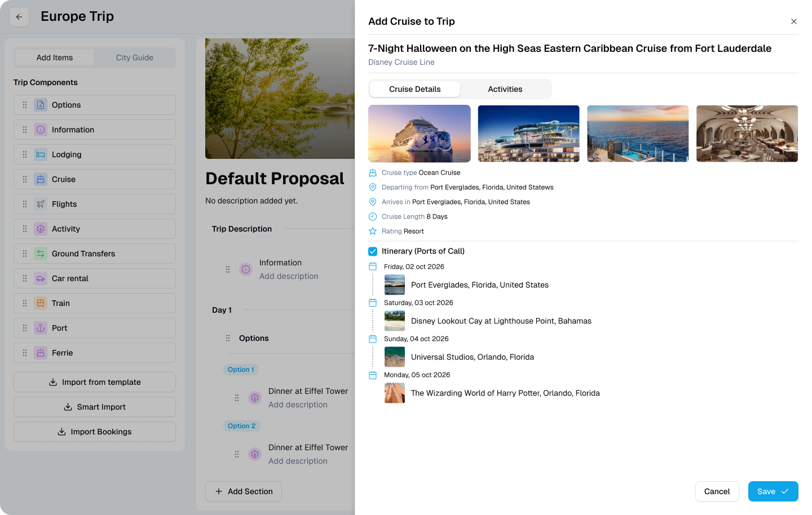Click Add description under Information

[x=289, y=276]
